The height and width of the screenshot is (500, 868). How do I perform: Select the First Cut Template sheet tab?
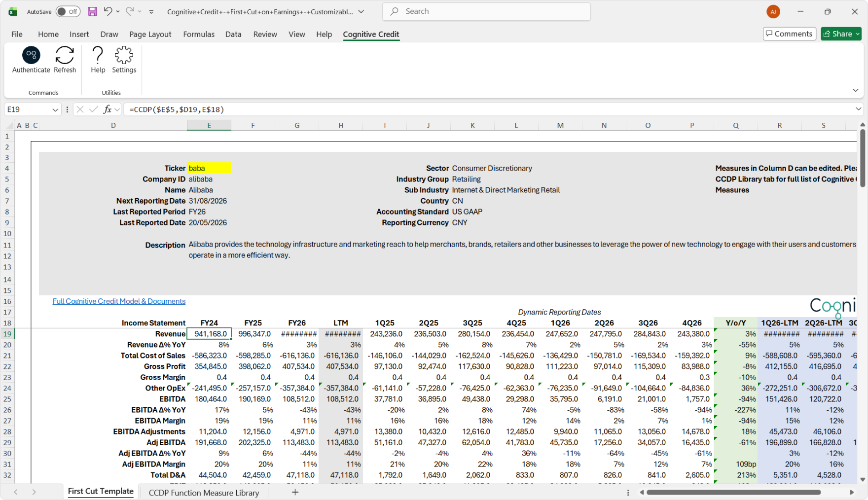pyautogui.click(x=101, y=491)
